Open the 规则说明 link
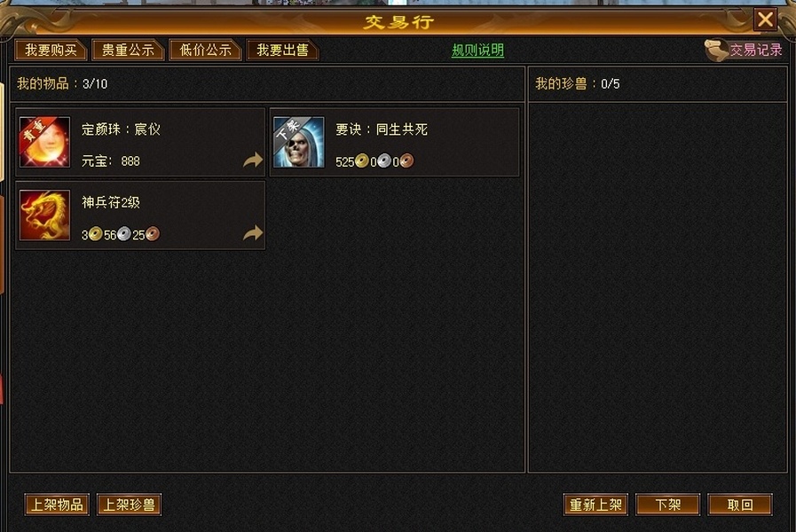This screenshot has height=532, width=796. [477, 51]
